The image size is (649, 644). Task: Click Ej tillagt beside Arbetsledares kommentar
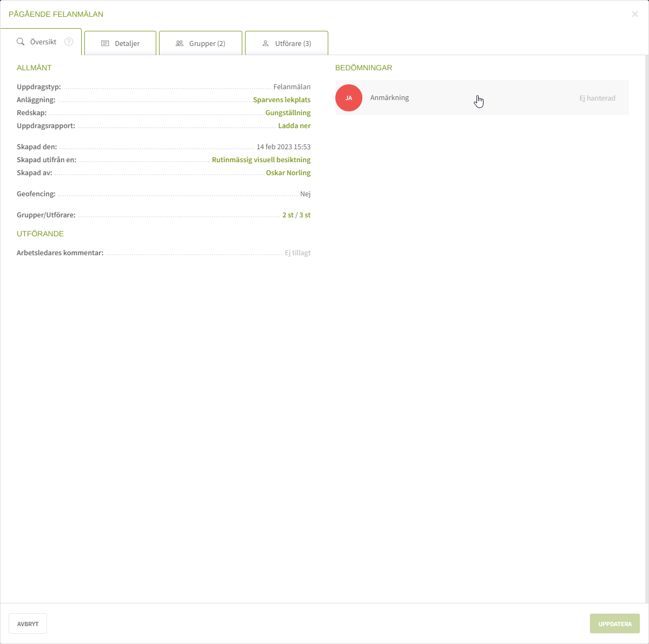(297, 253)
